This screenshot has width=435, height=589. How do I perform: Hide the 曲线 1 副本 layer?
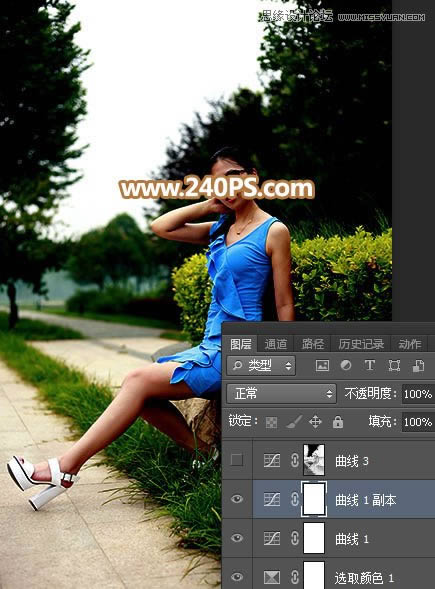[237, 499]
